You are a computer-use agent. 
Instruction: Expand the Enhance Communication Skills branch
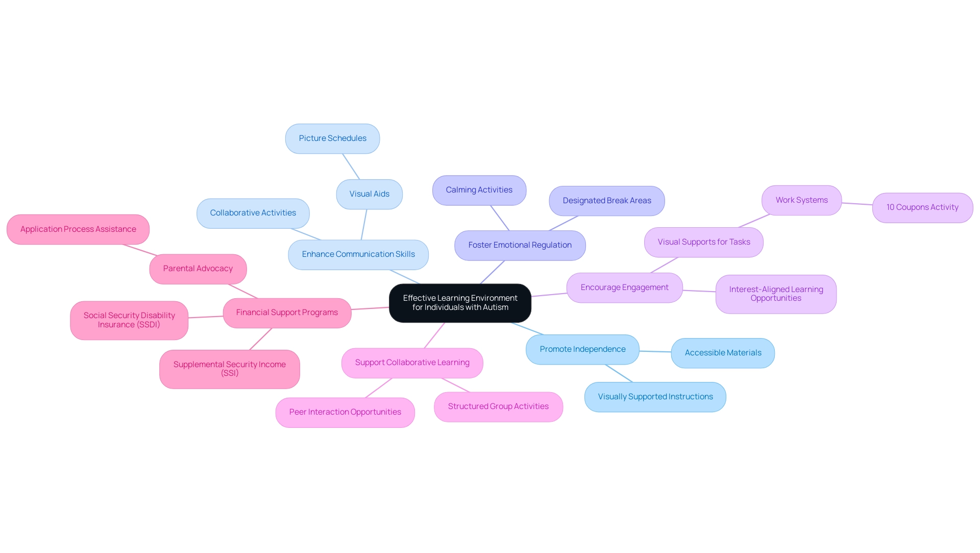click(x=357, y=253)
